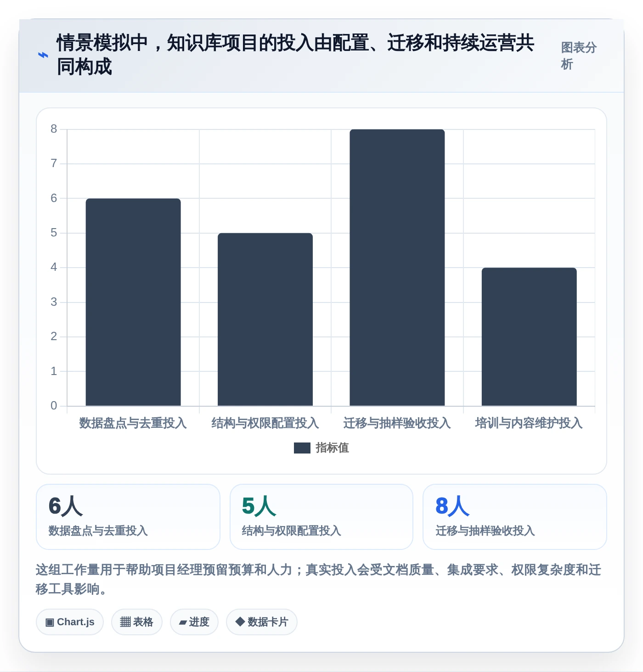Click 迁移与抽样验收投入 caption under 8人

pyautogui.click(x=485, y=531)
